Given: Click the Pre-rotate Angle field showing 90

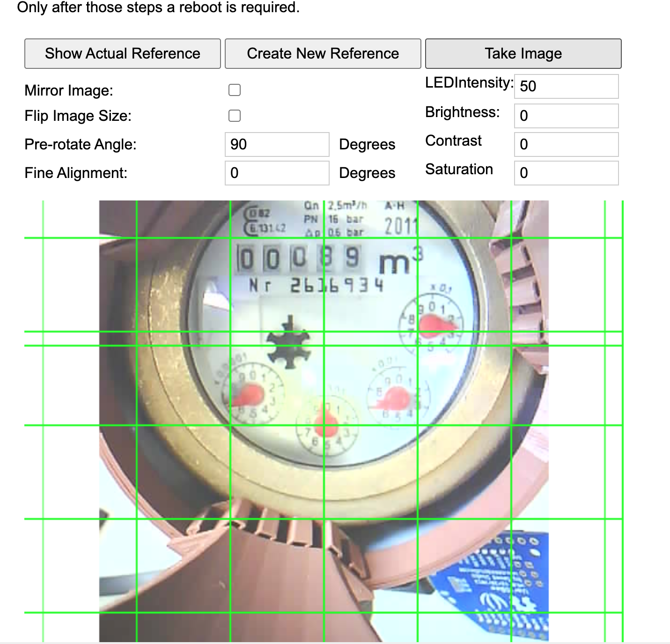Looking at the screenshot, I should point(277,144).
